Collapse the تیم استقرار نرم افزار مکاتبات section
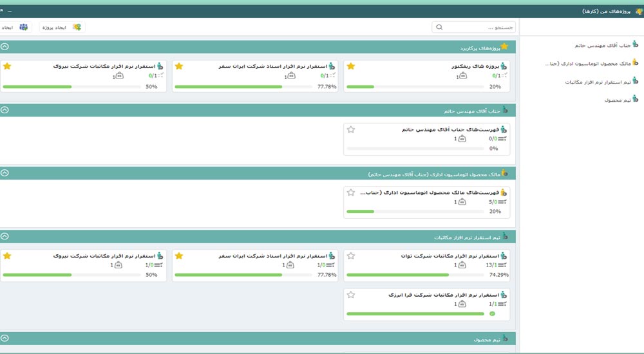This screenshot has width=644, height=354. (5, 236)
